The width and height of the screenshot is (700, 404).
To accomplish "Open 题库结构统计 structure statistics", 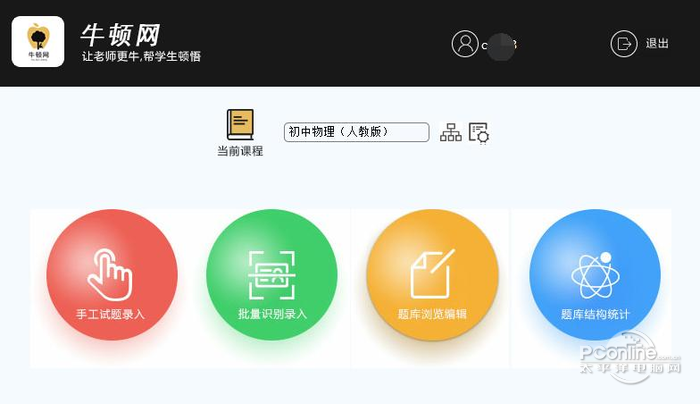I will (x=595, y=314).
